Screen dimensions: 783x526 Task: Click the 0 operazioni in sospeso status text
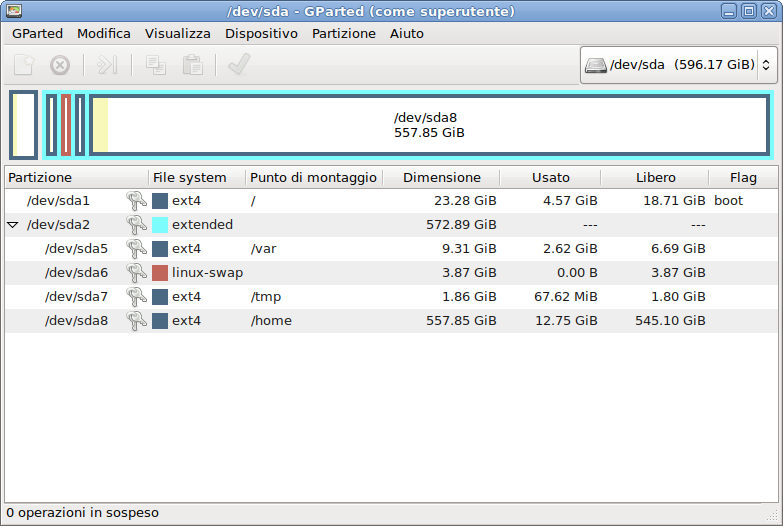[x=82, y=513]
